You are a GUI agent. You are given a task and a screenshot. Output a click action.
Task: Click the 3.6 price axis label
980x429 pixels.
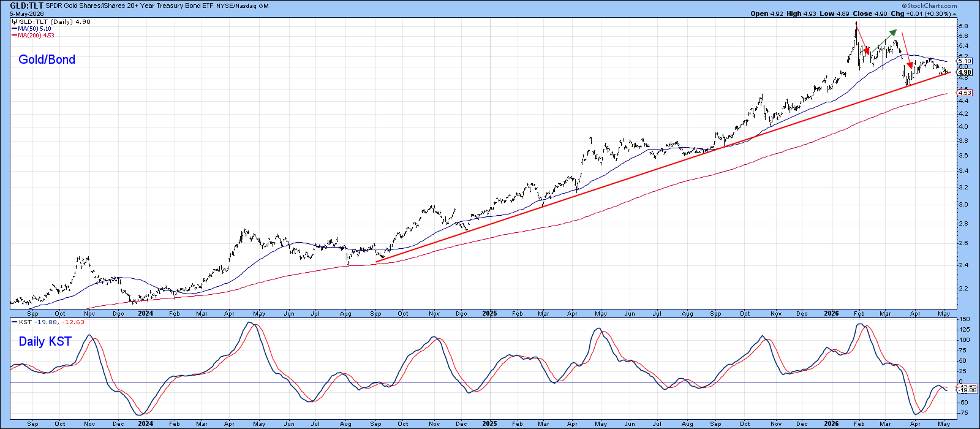pos(963,156)
